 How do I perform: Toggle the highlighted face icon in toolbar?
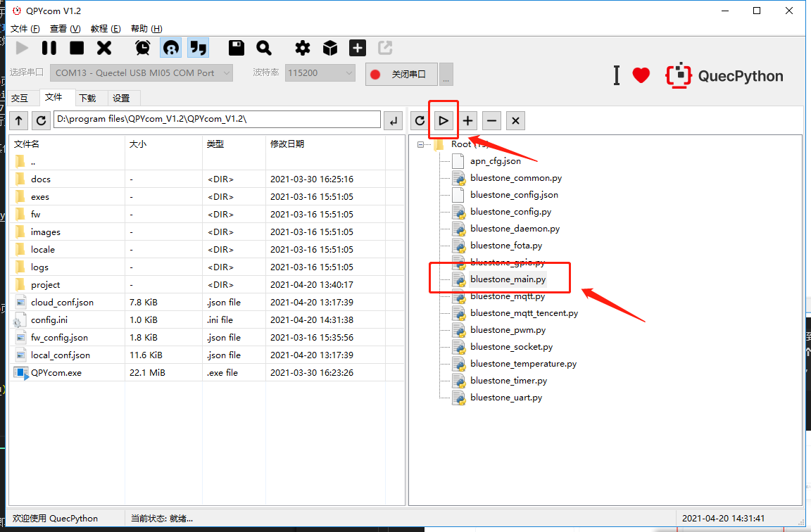click(x=171, y=48)
